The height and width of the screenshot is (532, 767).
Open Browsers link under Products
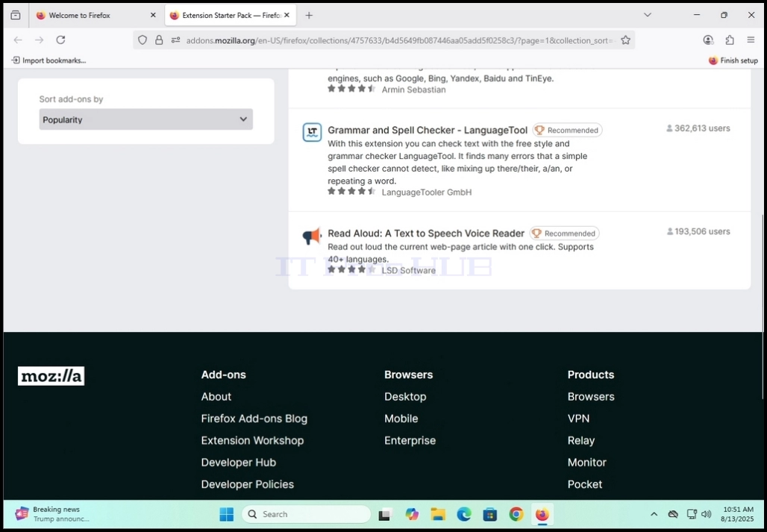[591, 396]
